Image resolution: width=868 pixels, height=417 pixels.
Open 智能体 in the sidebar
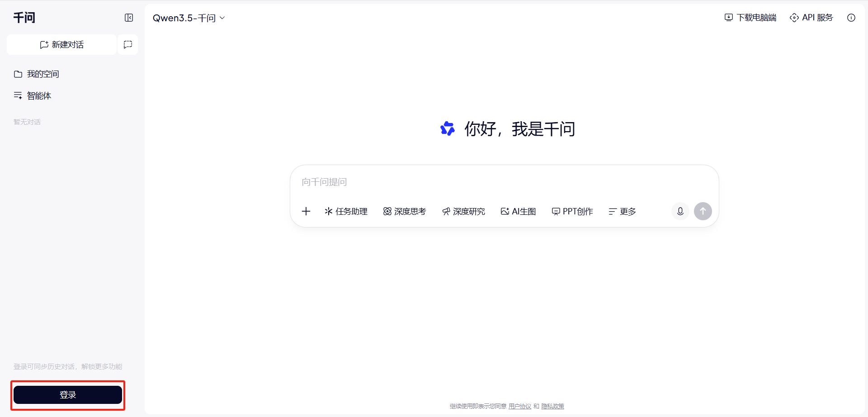(x=33, y=96)
